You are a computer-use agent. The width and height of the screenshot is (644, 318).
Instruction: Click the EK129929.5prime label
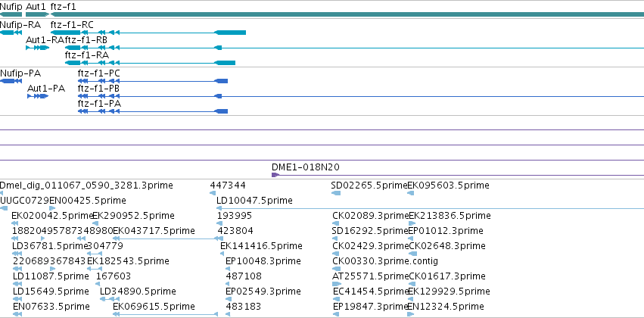(x=449, y=291)
